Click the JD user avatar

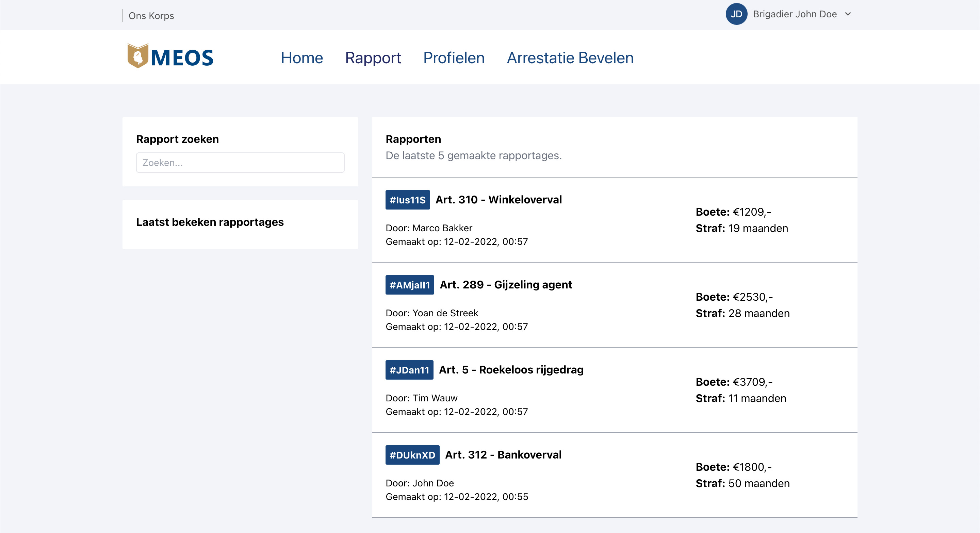pos(736,14)
